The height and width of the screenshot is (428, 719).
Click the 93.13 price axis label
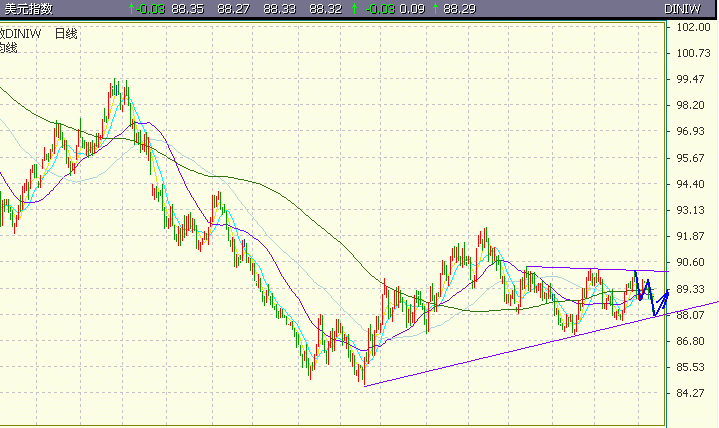[x=691, y=211]
